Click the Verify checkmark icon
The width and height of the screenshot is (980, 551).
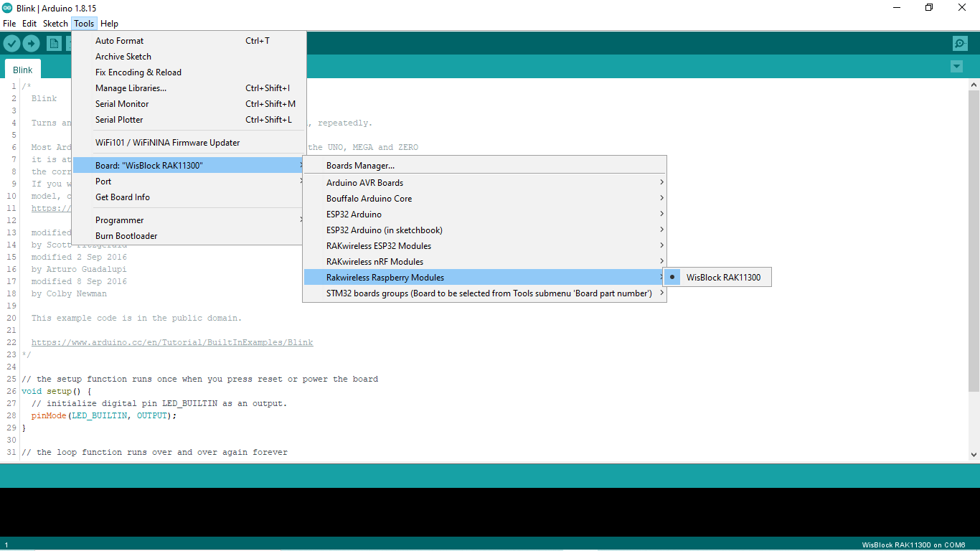(x=11, y=44)
